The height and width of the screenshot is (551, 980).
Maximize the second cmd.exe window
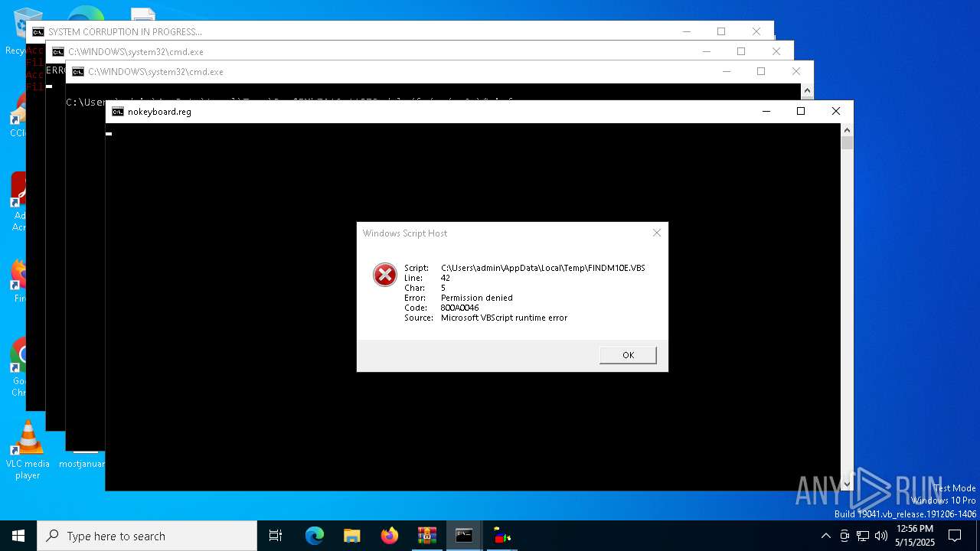tap(741, 51)
